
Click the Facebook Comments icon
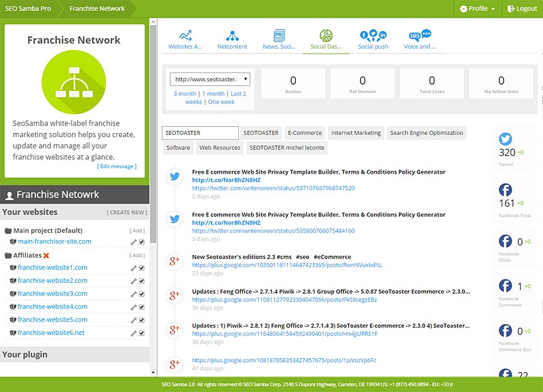pyautogui.click(x=505, y=286)
